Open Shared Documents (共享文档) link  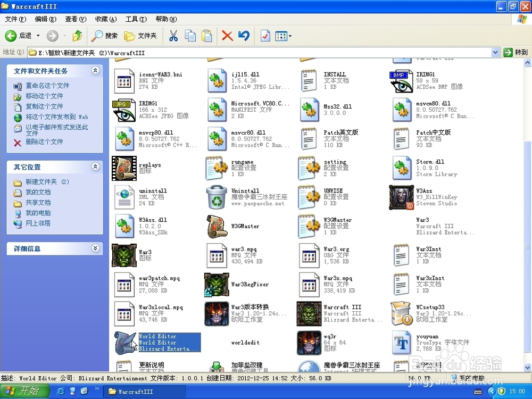point(38,203)
